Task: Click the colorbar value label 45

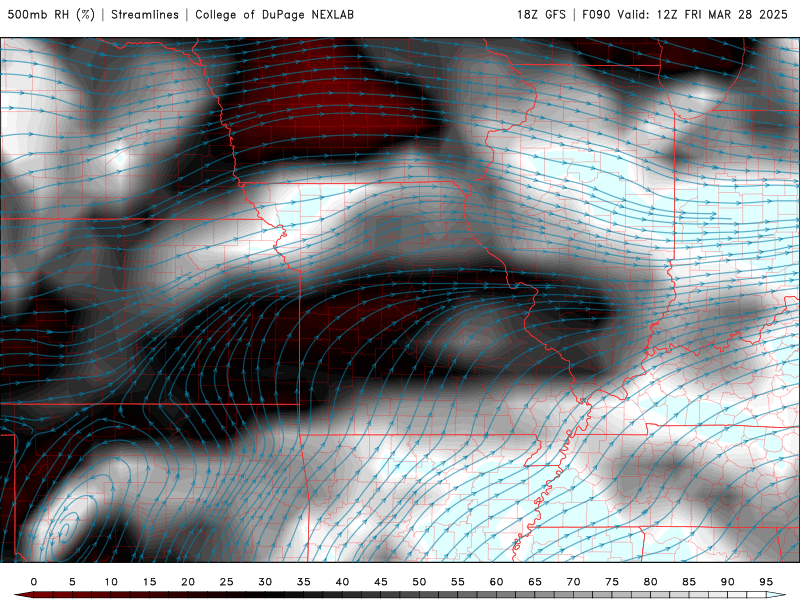Action: pyautogui.click(x=381, y=582)
